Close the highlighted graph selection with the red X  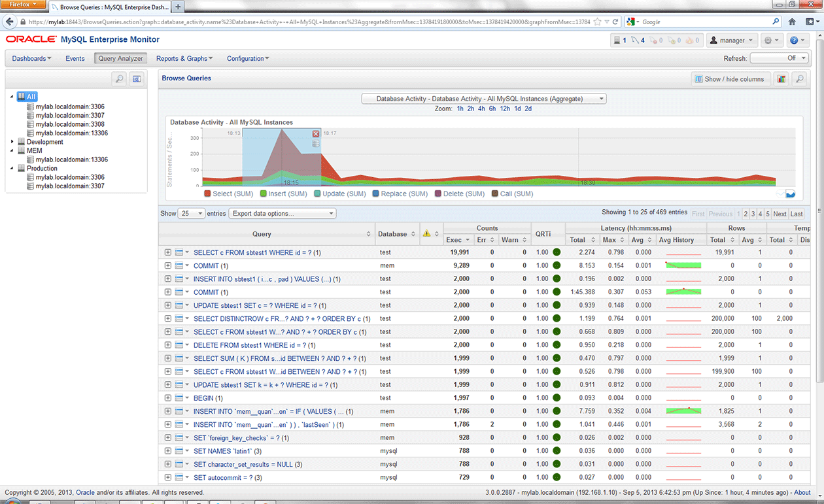316,133
